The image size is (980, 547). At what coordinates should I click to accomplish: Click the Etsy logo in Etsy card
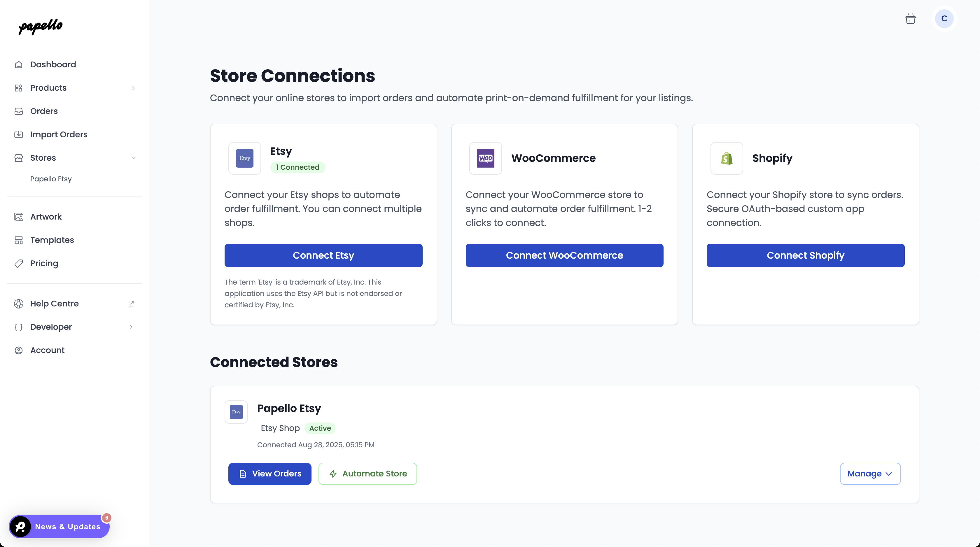(245, 158)
